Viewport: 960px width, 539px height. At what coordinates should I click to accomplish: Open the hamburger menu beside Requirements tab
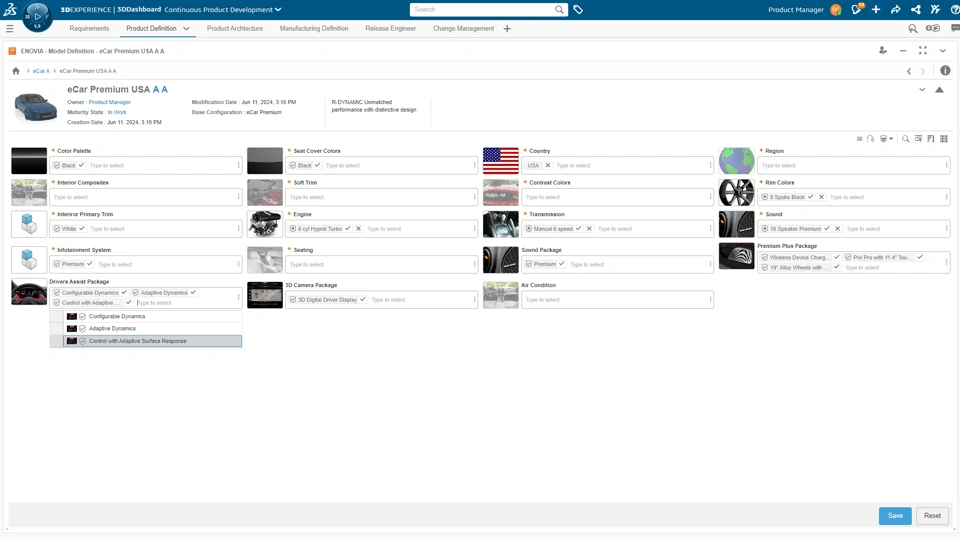10,29
